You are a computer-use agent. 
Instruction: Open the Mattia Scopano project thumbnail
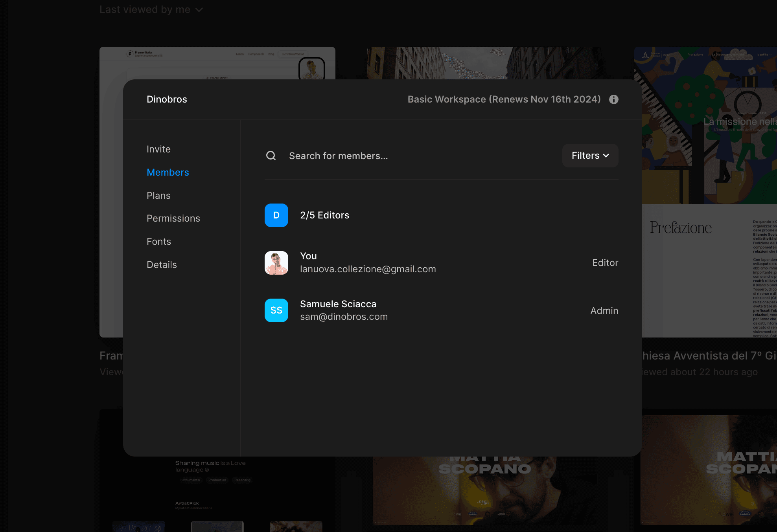(484, 491)
